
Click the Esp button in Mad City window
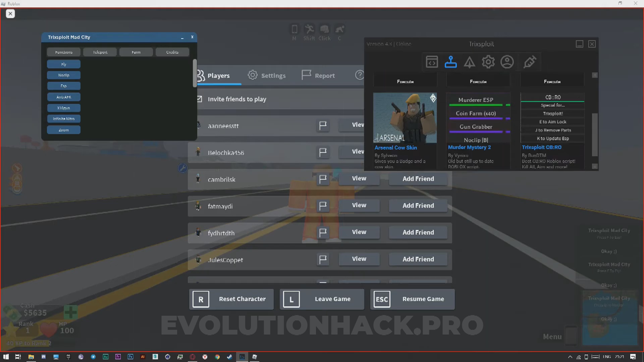click(64, 86)
